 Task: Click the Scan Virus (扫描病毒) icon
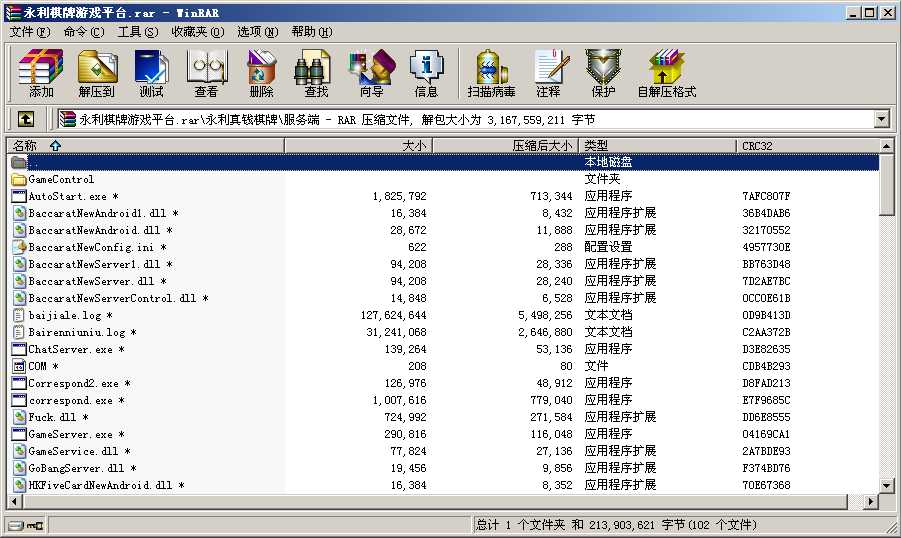coord(491,74)
